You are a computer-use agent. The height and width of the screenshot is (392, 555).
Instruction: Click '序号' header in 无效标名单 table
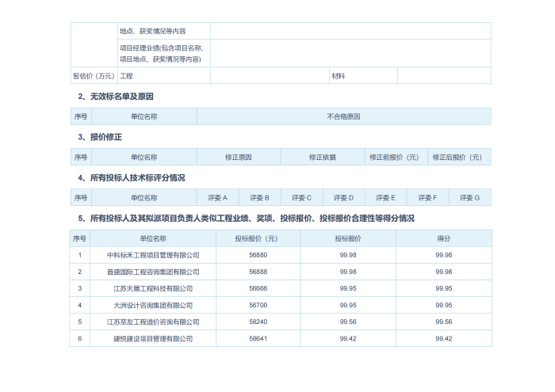tap(81, 116)
